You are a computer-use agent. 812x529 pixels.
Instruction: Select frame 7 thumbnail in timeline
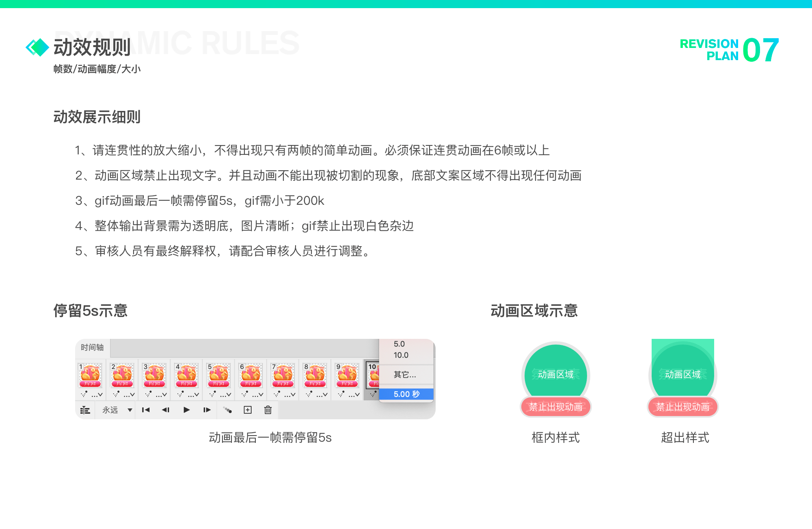(x=283, y=375)
